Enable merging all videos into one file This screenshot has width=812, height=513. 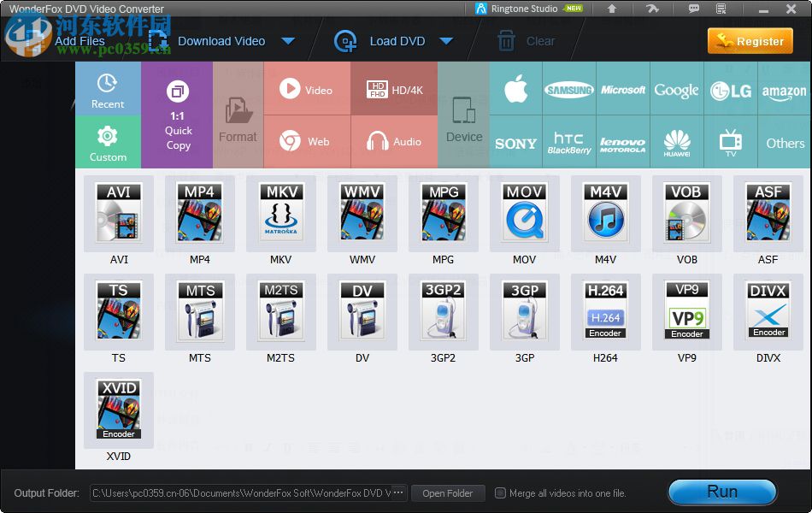click(500, 492)
